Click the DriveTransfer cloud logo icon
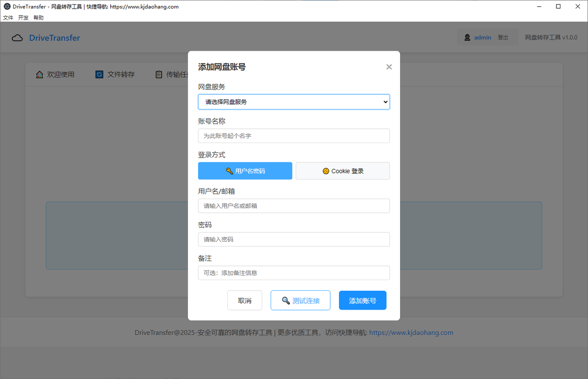This screenshot has width=588, height=379. (x=17, y=38)
